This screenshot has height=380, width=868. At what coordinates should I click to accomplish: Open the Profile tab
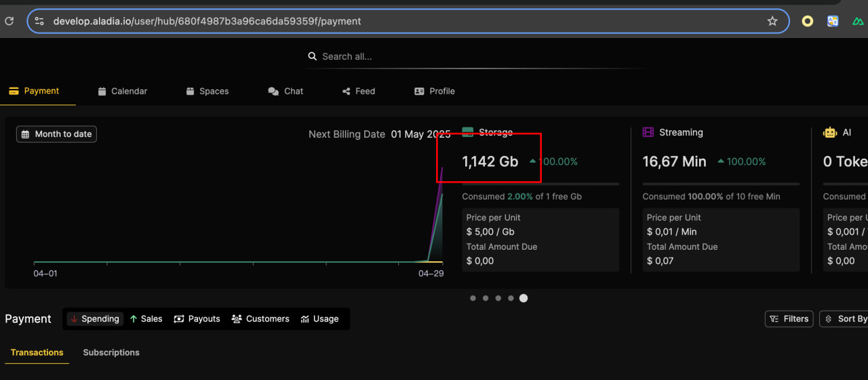[435, 91]
